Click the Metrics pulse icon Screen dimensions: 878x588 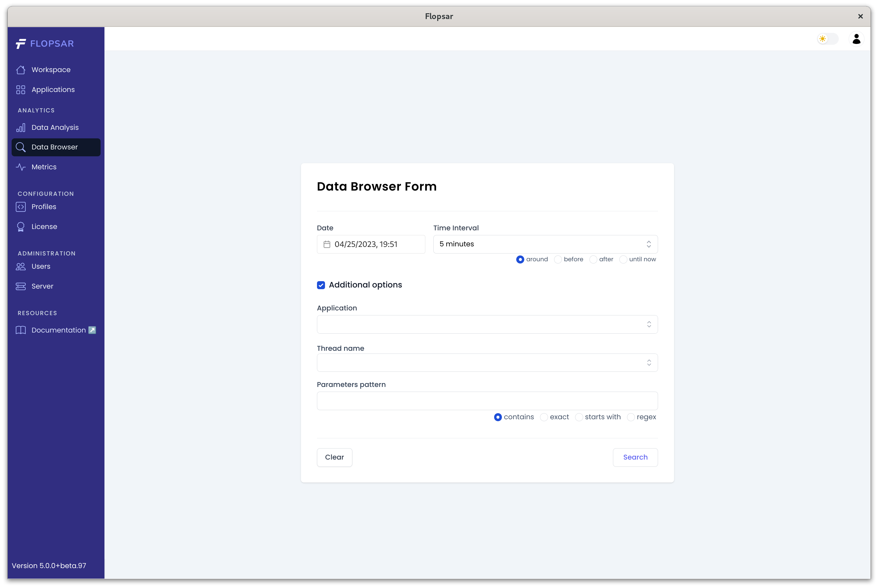21,167
